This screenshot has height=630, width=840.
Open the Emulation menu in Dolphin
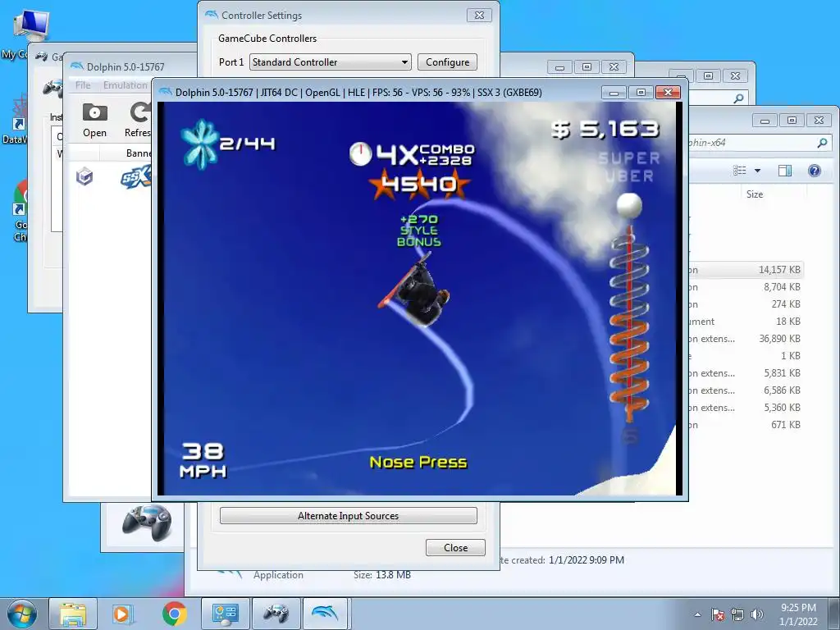[126, 85]
